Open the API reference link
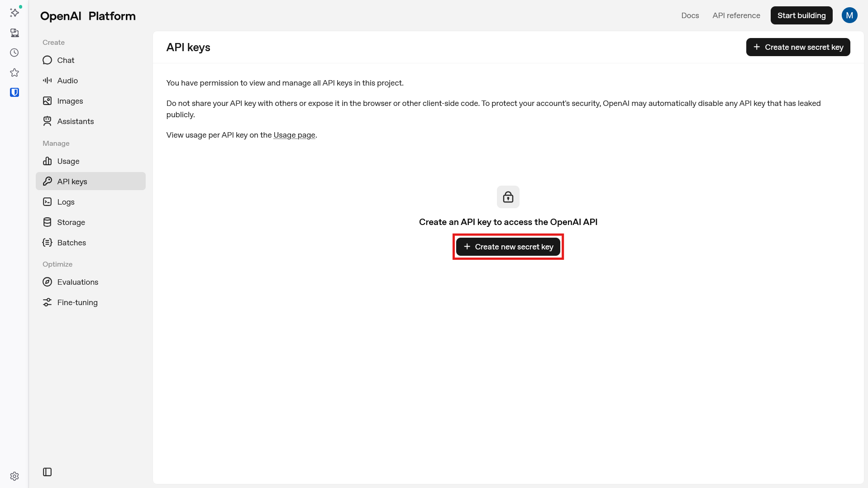 point(736,15)
